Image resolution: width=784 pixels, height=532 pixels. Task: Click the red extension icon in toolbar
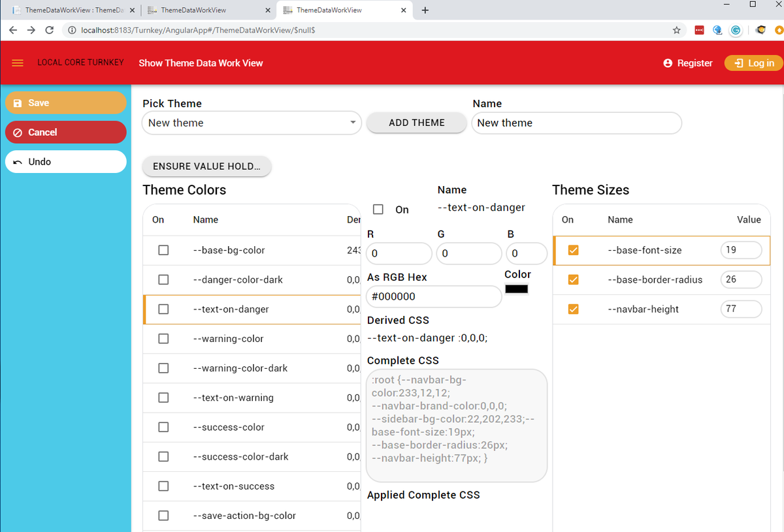[699, 30]
